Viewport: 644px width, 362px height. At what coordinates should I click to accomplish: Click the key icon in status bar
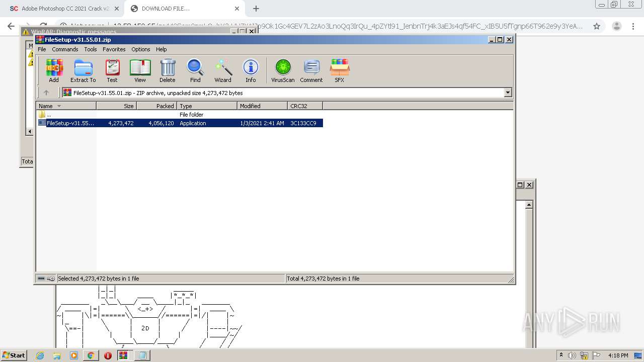pos(51,279)
